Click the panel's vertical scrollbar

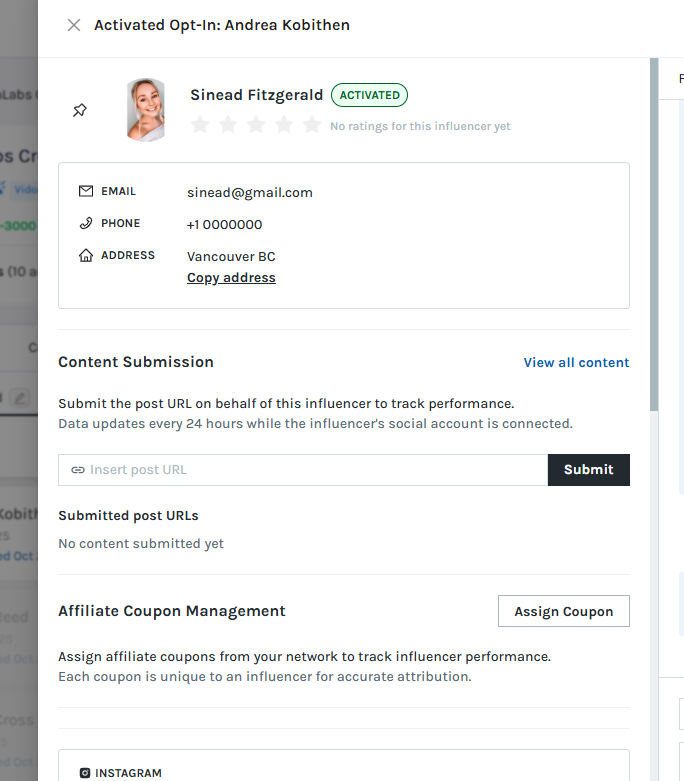(x=654, y=235)
